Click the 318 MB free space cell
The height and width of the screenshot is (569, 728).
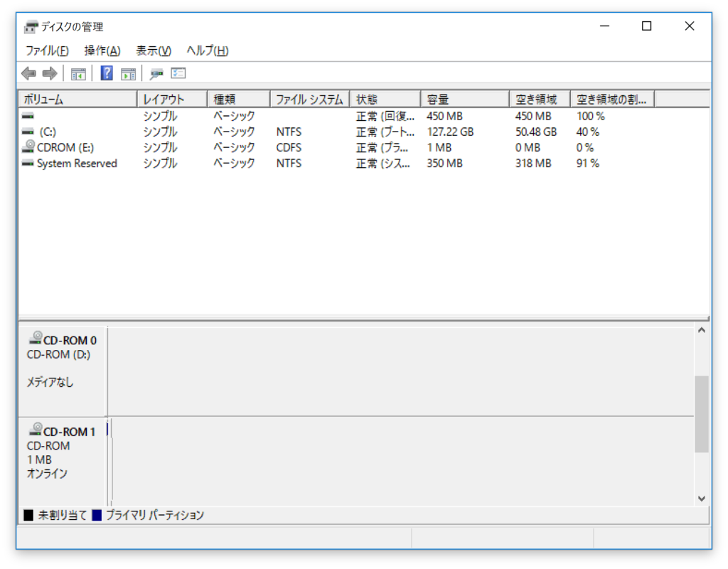(533, 164)
